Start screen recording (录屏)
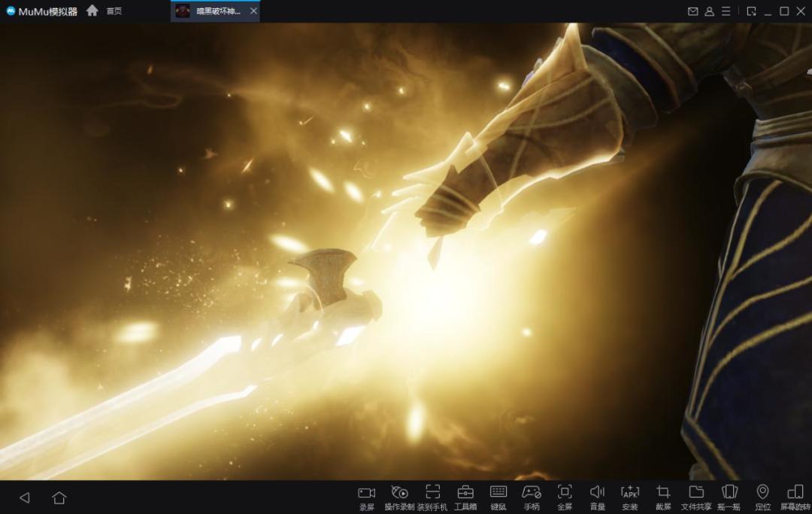This screenshot has height=514, width=812. (x=366, y=498)
